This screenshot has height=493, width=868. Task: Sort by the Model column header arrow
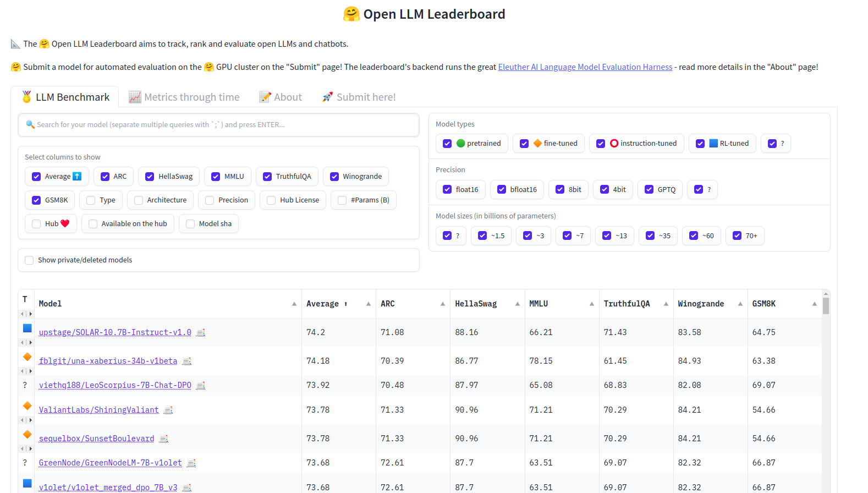coord(294,304)
